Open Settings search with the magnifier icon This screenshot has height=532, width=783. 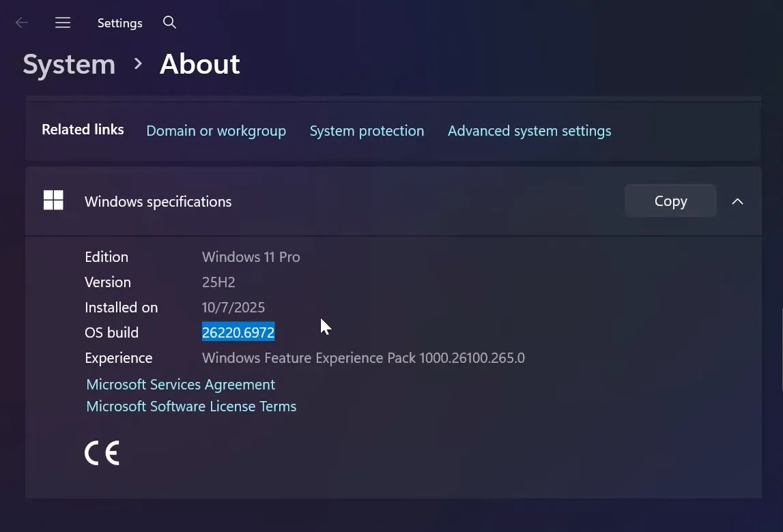click(169, 23)
